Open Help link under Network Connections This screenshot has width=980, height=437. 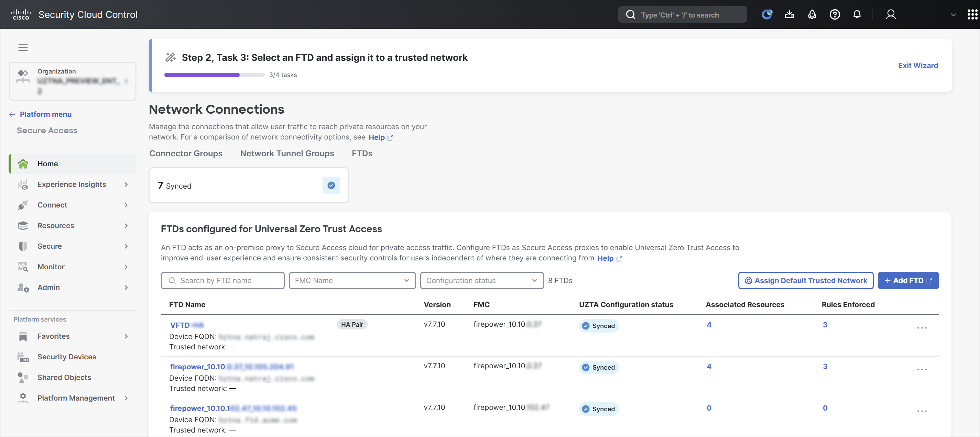pos(381,137)
